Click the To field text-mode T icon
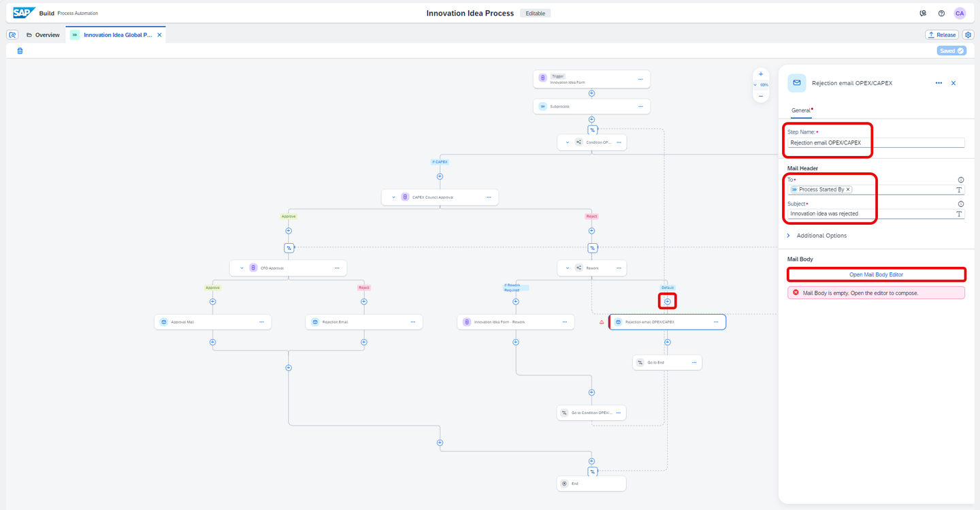This screenshot has width=980, height=510. pos(960,190)
